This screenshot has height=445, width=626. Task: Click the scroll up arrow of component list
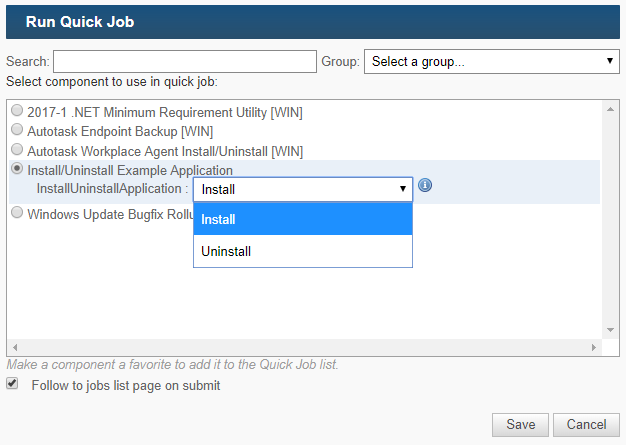click(610, 109)
